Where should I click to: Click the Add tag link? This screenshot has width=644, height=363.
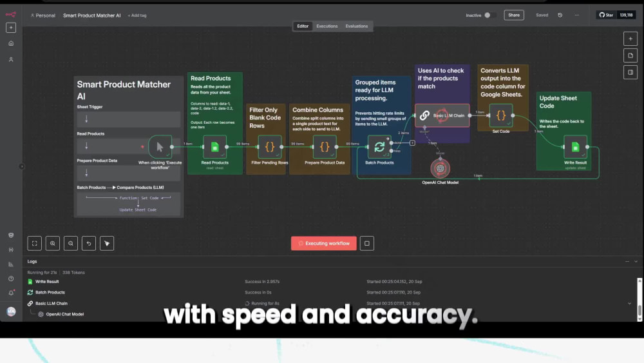[137, 15]
